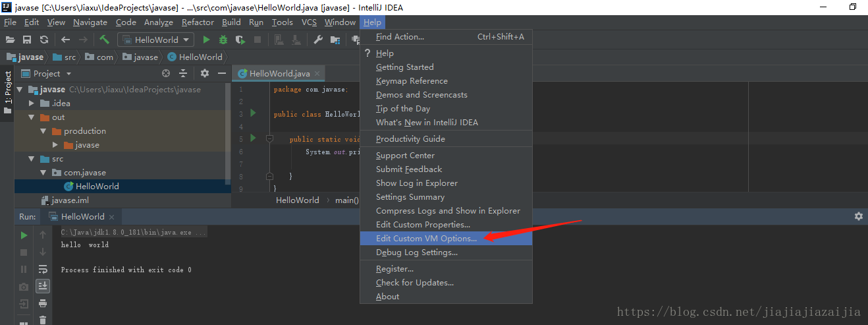Collapse the production folder
Image resolution: width=868 pixels, height=325 pixels.
[43, 131]
